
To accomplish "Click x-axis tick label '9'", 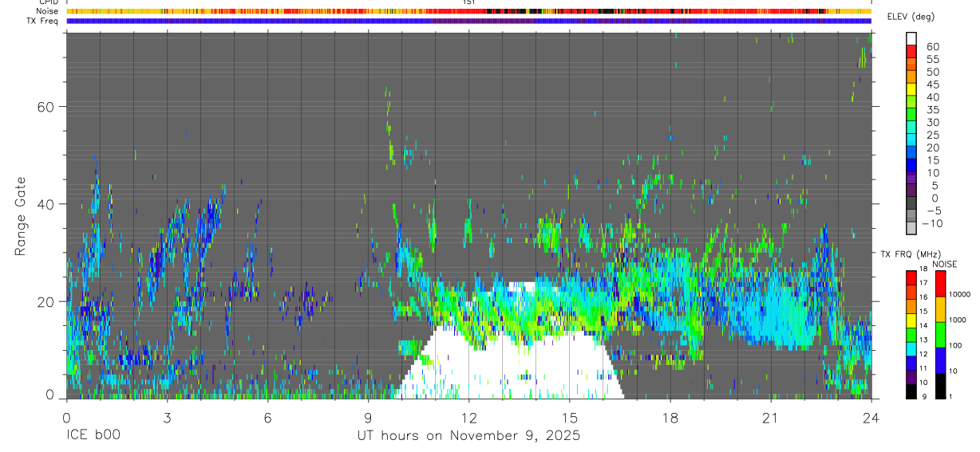I will point(369,418).
